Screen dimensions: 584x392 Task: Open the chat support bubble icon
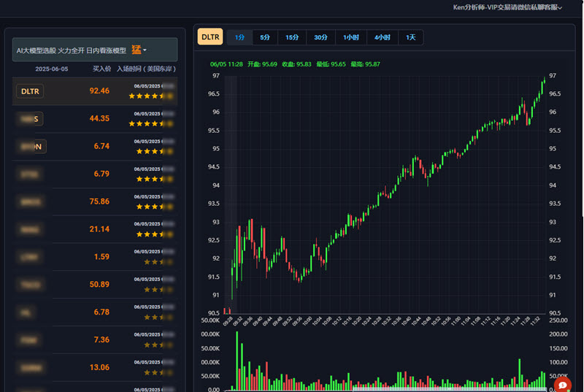[x=562, y=385]
